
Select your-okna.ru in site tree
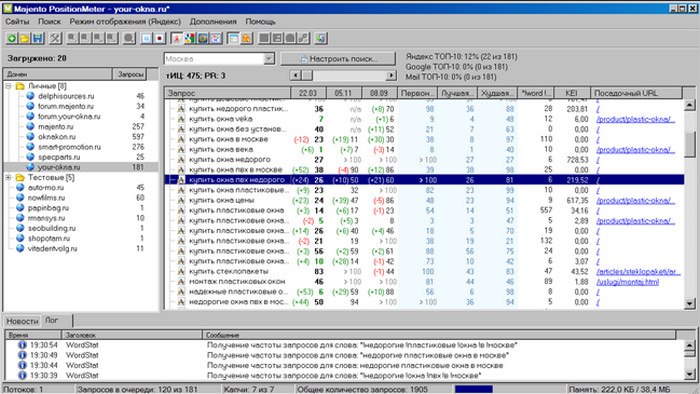click(x=59, y=167)
